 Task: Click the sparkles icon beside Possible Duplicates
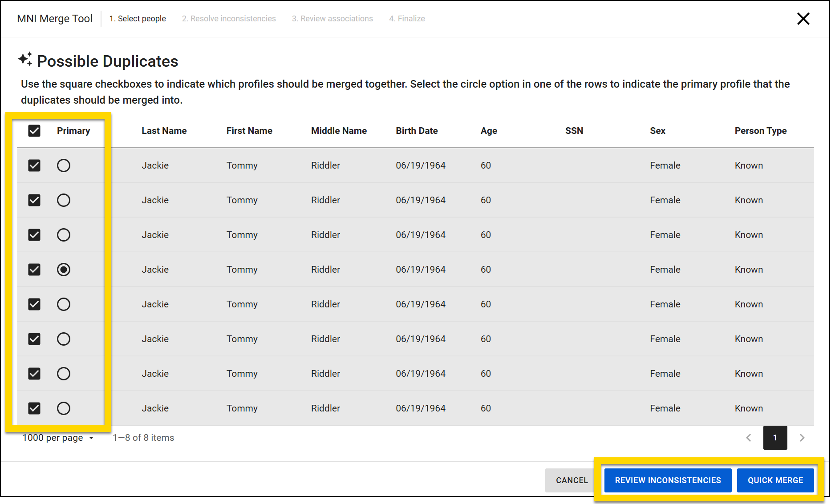(25, 58)
